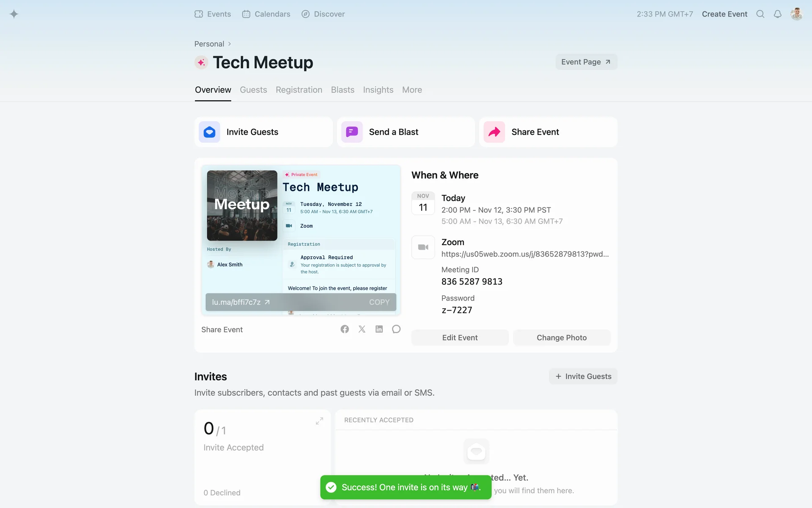Viewport: 812px width, 508px height.
Task: Share via chat bubble icon
Action: (396, 329)
